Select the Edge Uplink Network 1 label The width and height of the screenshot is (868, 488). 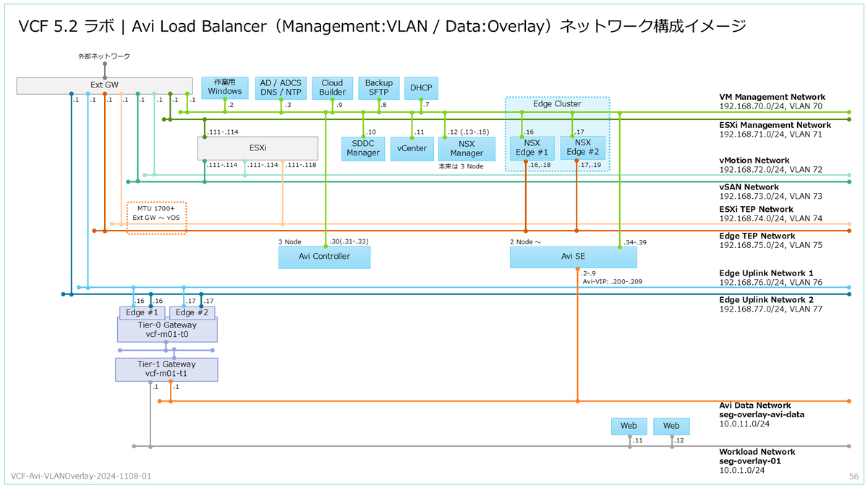point(766,273)
